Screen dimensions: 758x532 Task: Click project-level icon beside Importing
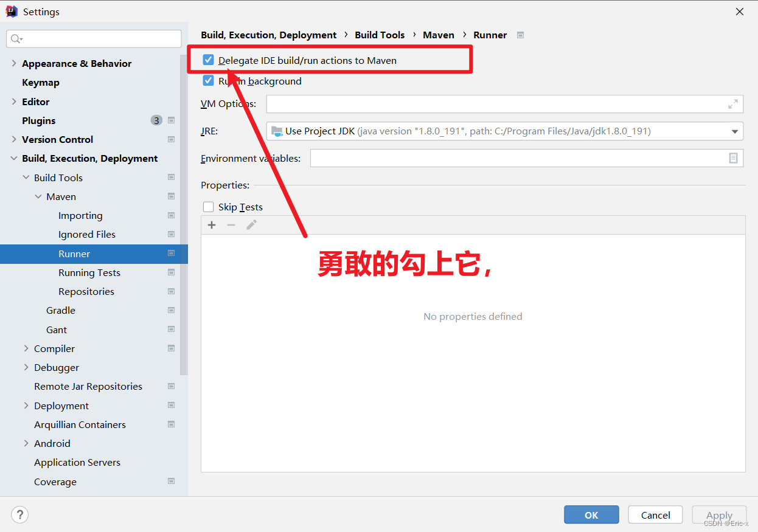pos(172,215)
